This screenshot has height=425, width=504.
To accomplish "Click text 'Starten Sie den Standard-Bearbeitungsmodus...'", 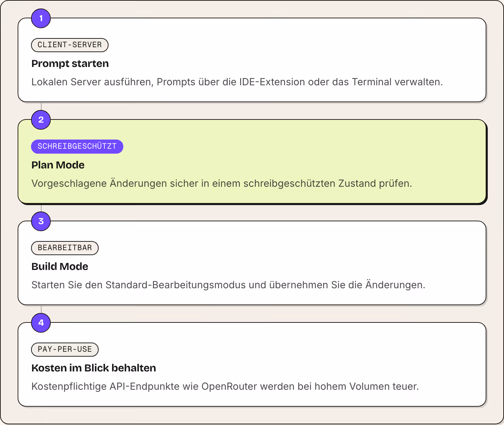I will click(228, 285).
